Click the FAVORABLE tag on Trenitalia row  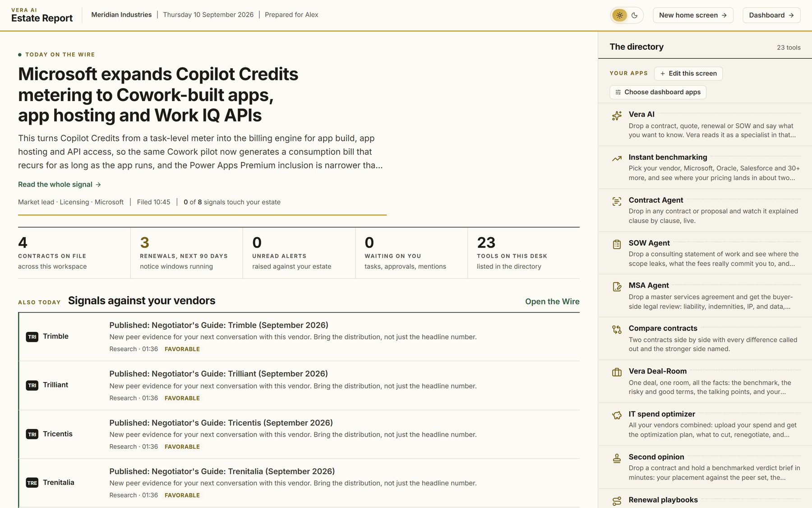tap(182, 495)
